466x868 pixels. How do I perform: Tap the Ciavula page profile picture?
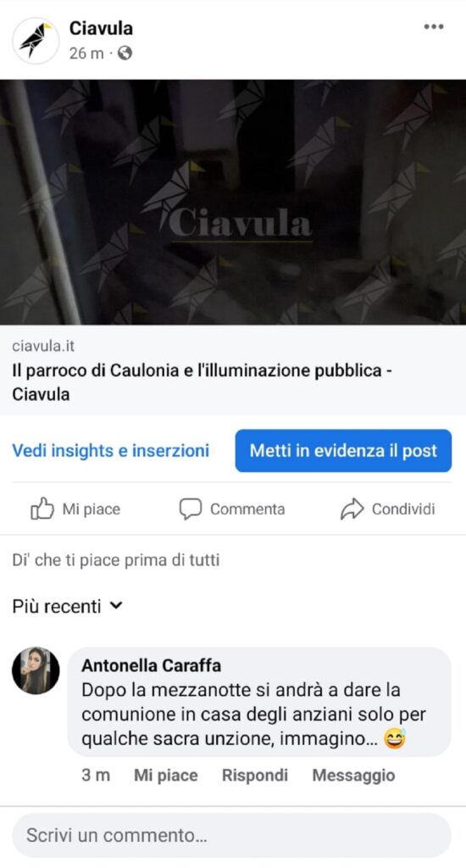[x=36, y=41]
